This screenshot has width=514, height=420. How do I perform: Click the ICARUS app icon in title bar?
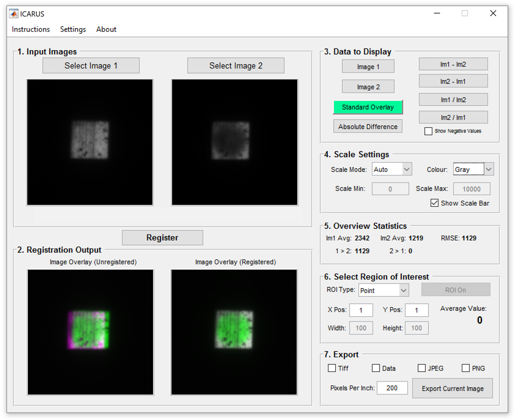14,14
